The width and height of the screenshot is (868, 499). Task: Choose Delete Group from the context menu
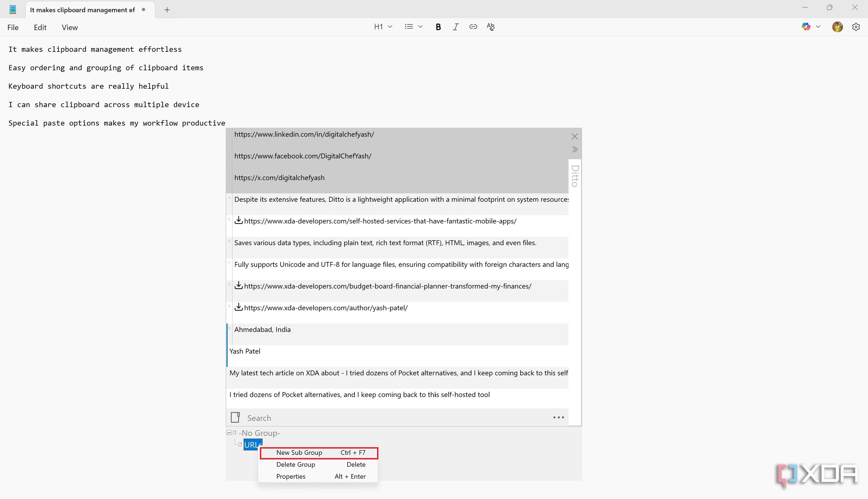[318, 464]
